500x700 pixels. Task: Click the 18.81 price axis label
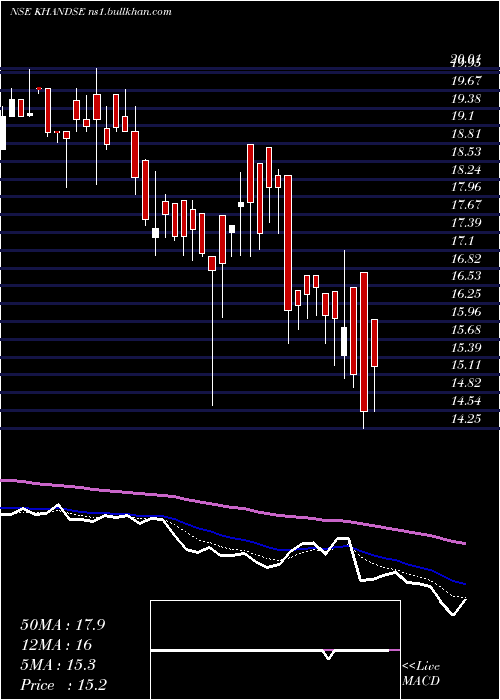466,134
